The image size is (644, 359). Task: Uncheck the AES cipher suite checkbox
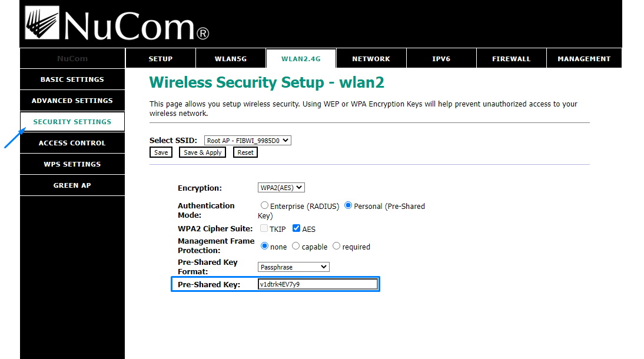coord(296,228)
